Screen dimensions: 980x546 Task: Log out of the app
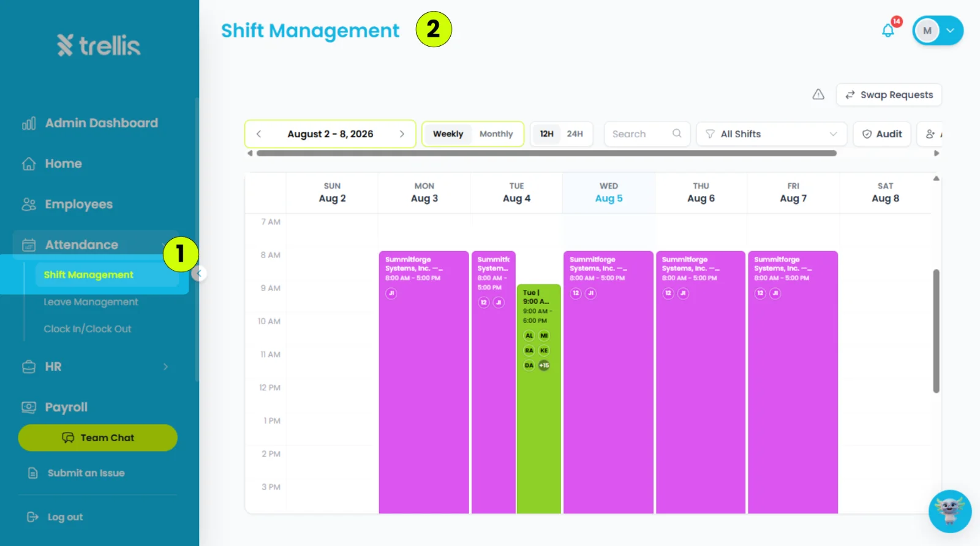pyautogui.click(x=55, y=517)
